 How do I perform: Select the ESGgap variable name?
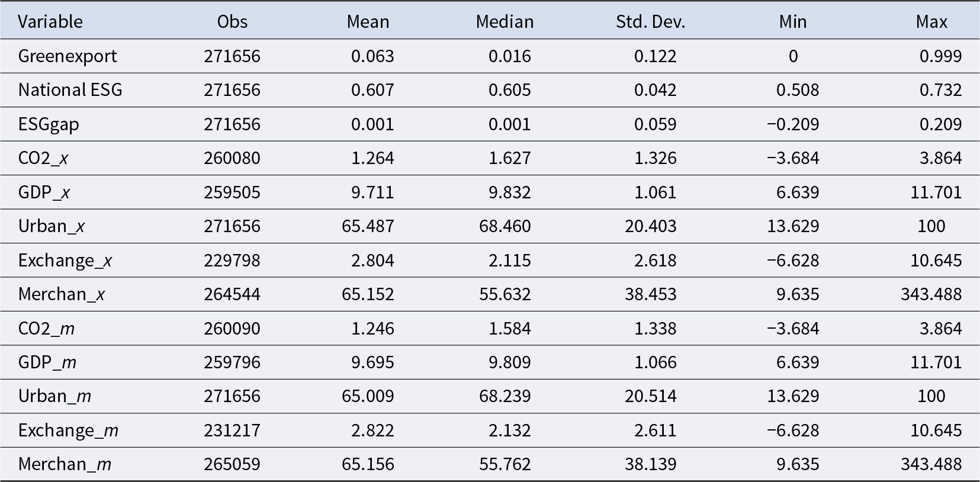(49, 124)
